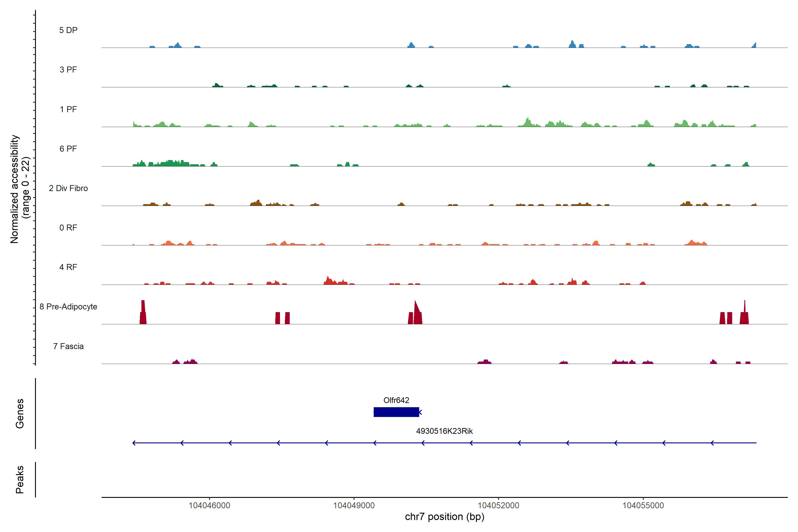
Task: Click the 7 Fascia track label
Action: tap(68, 346)
